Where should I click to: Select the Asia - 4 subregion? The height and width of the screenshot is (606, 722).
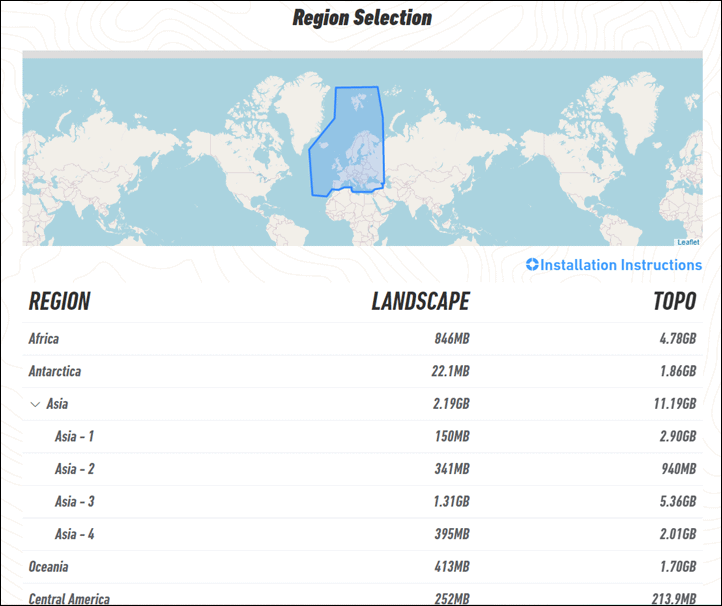(75, 534)
